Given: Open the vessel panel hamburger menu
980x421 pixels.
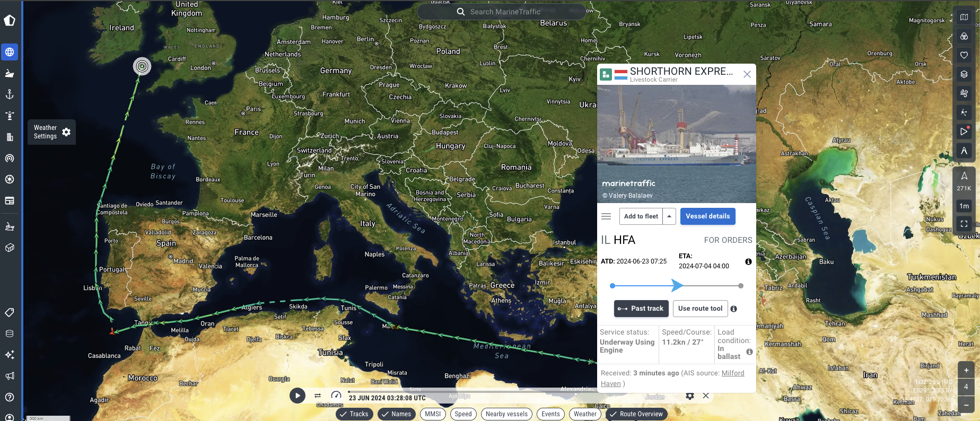Looking at the screenshot, I should point(606,216).
